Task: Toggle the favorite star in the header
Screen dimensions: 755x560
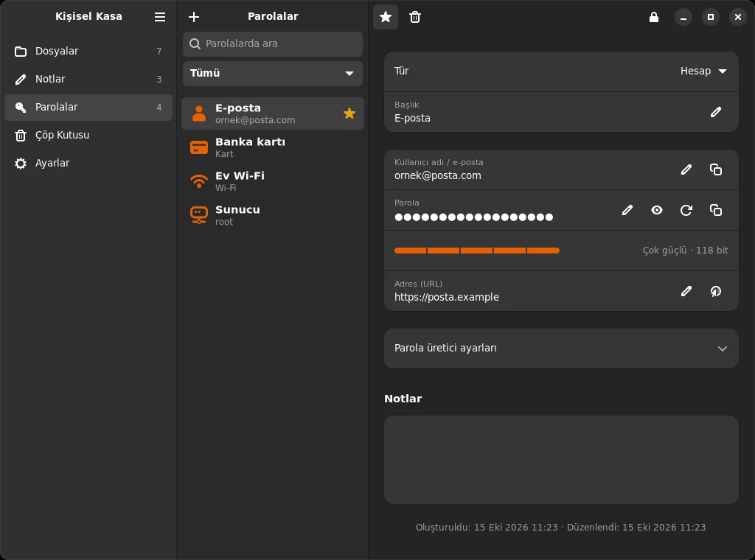Action: 386,17
